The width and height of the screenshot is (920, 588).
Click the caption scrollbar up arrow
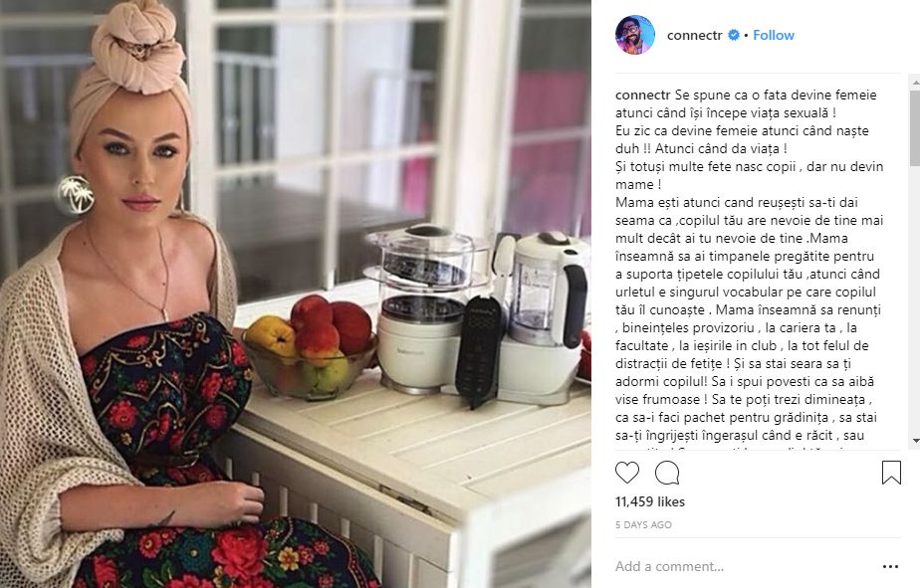coord(915,84)
